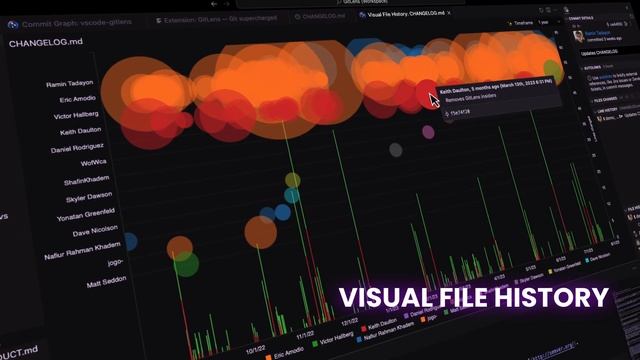
Task: Click Yonatan Greenfeld author axis label
Action: click(86, 215)
